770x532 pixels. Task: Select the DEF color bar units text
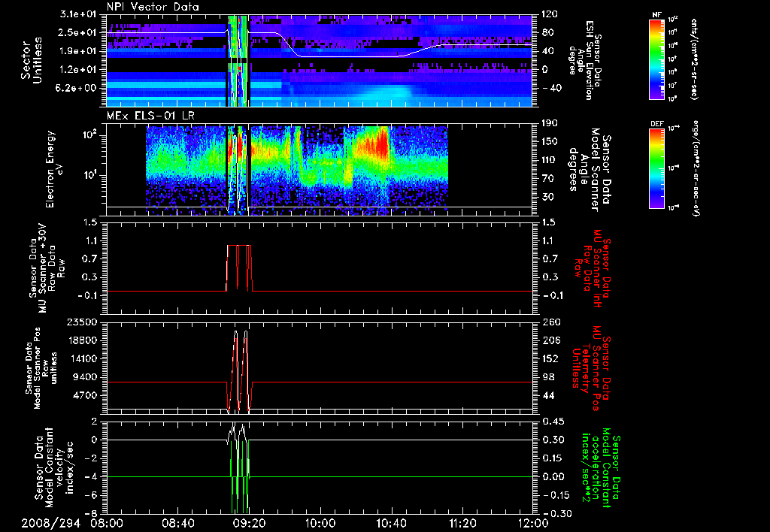pos(696,168)
